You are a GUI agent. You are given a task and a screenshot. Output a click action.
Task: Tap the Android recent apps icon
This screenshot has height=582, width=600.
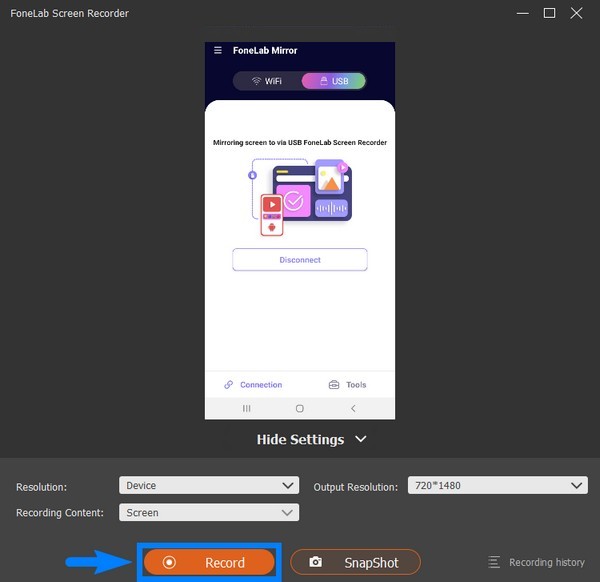246,409
